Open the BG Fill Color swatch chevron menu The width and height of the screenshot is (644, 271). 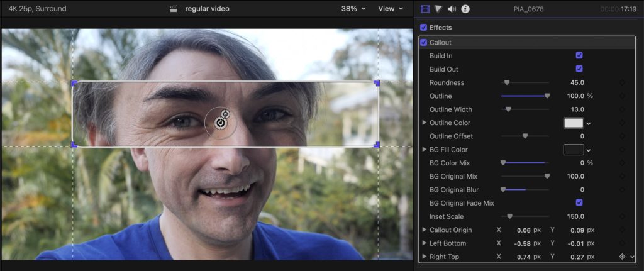click(x=589, y=150)
